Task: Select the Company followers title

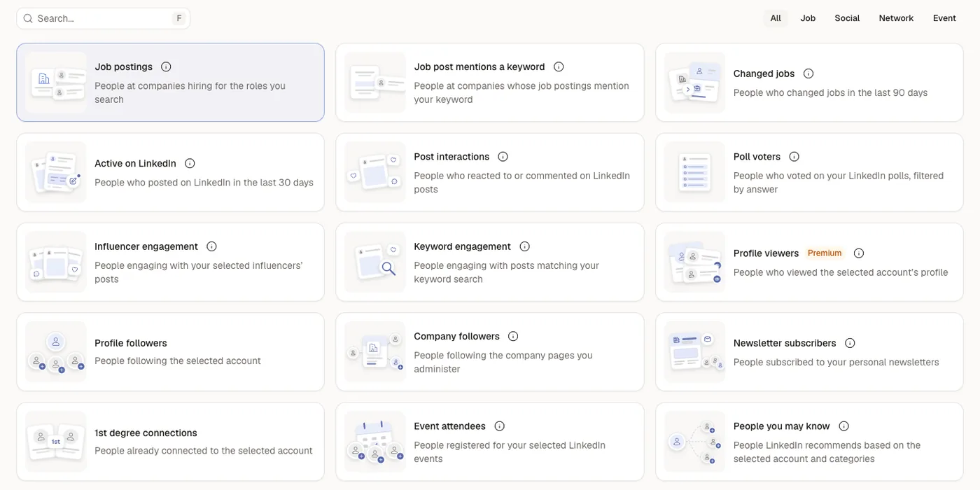Action: 456,336
